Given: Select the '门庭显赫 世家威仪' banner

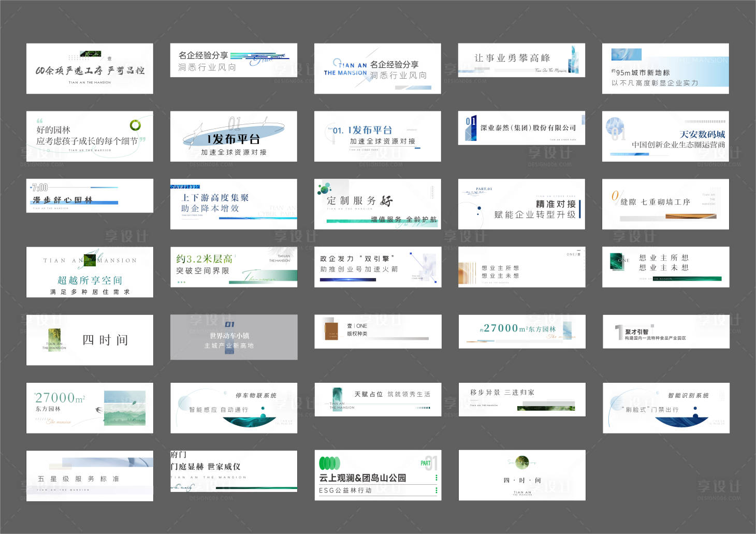Looking at the screenshot, I should 234,471.
